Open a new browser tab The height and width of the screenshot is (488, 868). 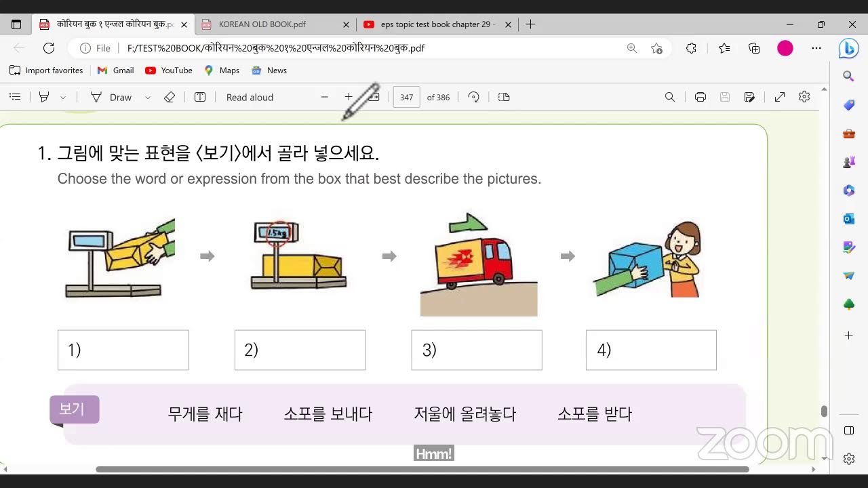tap(530, 24)
